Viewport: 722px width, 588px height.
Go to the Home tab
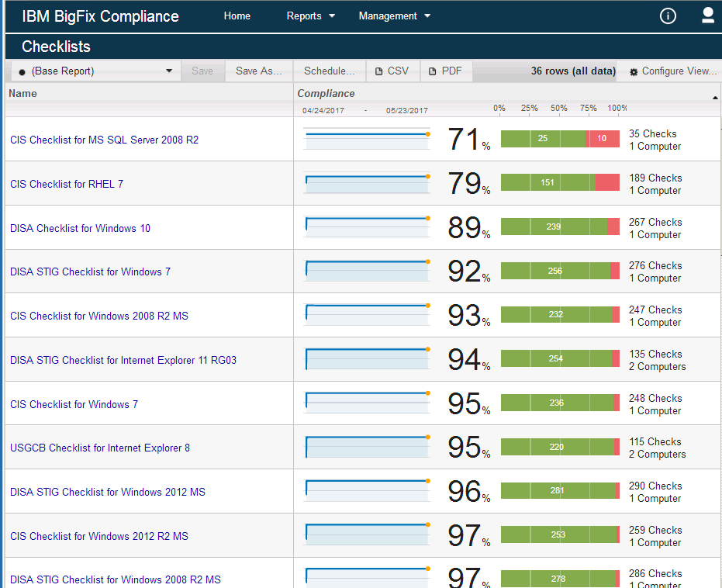pyautogui.click(x=237, y=16)
